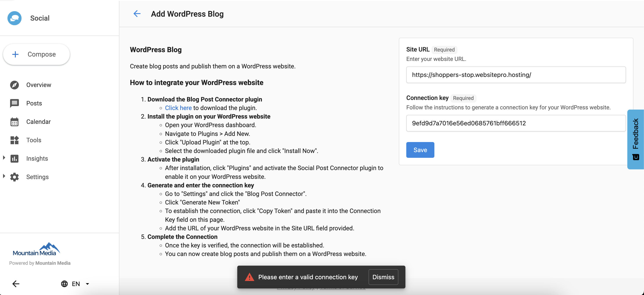Image resolution: width=644 pixels, height=295 pixels.
Task: Open the EN language dropdown arrow
Action: click(88, 284)
